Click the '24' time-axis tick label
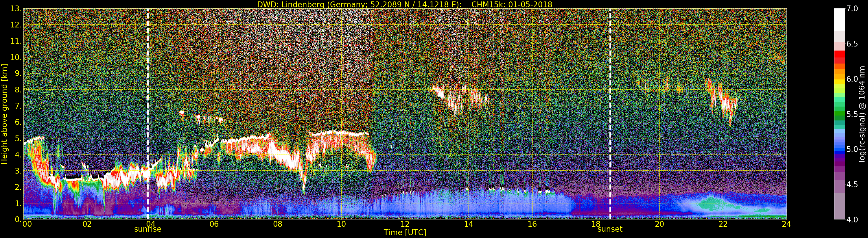 [786, 224]
